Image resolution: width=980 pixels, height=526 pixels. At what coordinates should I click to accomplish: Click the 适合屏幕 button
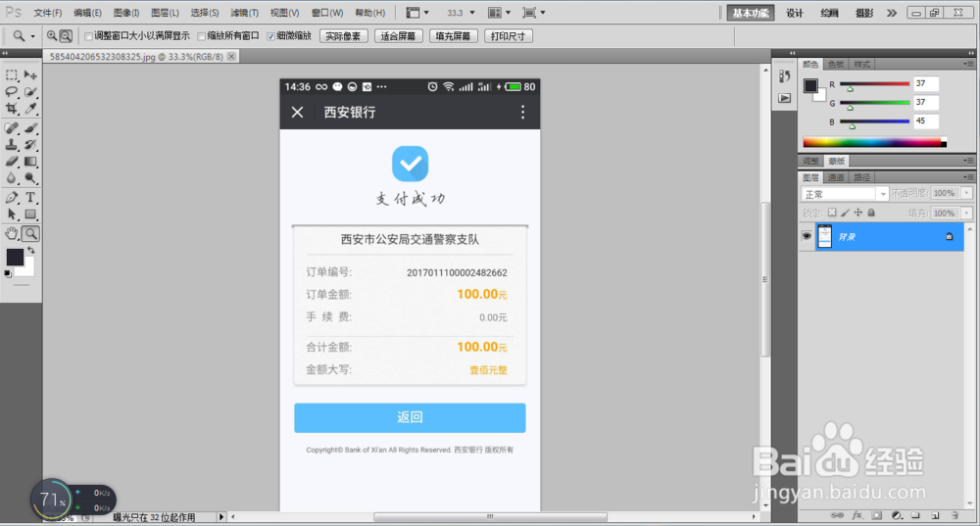click(x=398, y=36)
